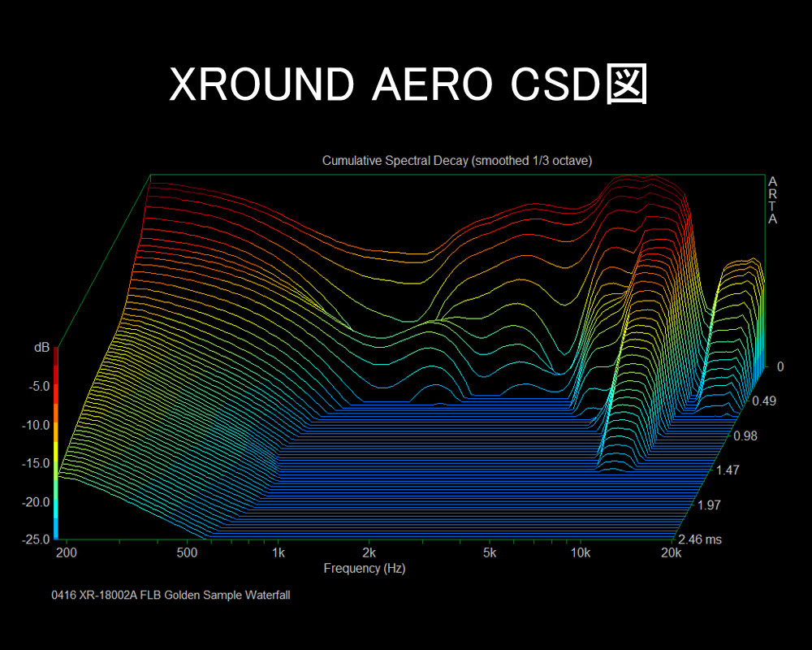812x650 pixels.
Task: Click the 'XROUND AERO CSD図' heading
Action: [x=408, y=84]
